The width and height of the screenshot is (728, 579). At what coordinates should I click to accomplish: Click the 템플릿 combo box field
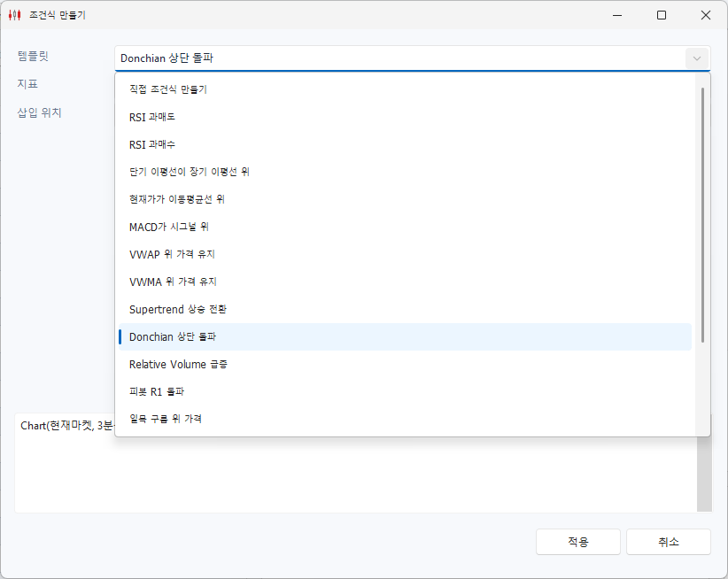413,58
